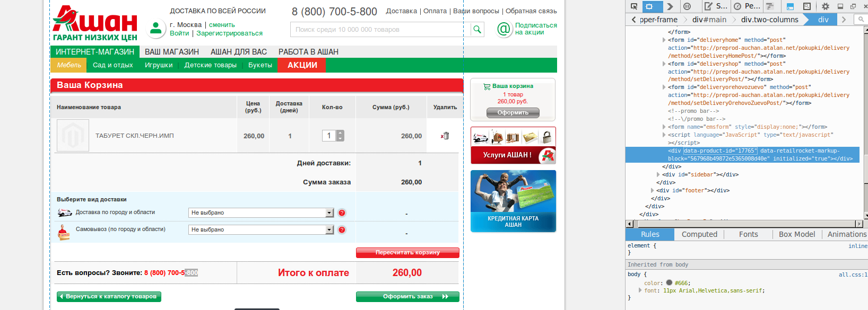Viewport: 868px width, 310px height.
Task: Delete the ТАБУРЕТ item with trash icon
Action: coord(445,136)
